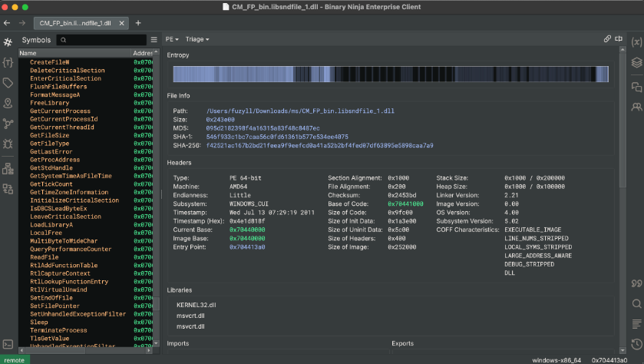Select GetProcAddress in the symbols list

click(54, 160)
